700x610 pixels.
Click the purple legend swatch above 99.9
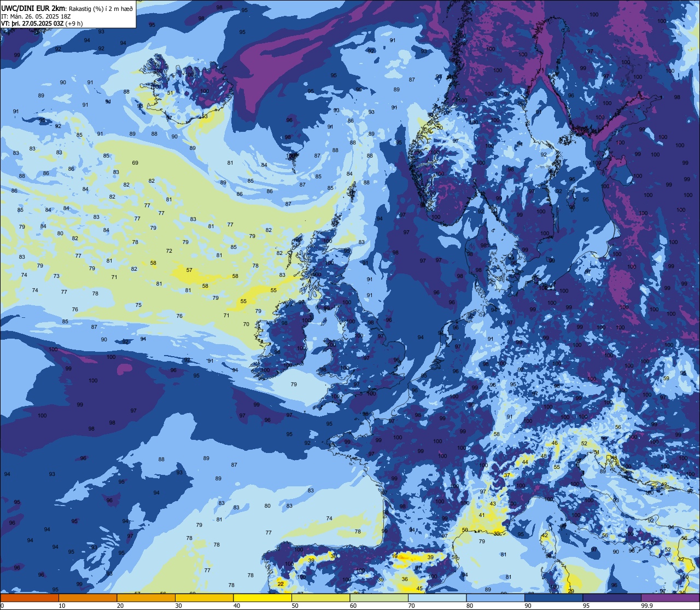coord(670,597)
